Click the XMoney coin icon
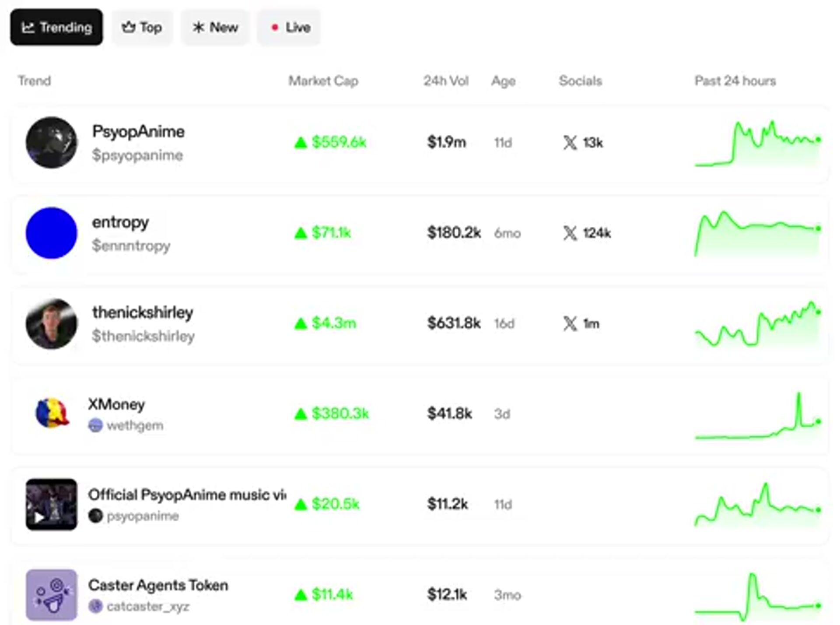This screenshot has height=625, width=840. coord(52,413)
